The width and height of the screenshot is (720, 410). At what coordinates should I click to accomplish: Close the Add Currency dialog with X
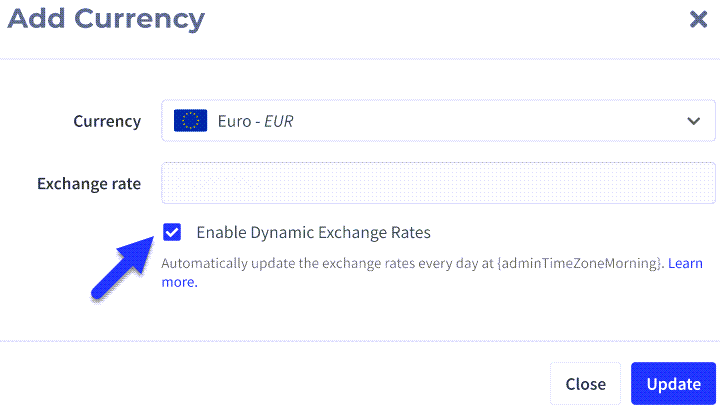pos(698,19)
